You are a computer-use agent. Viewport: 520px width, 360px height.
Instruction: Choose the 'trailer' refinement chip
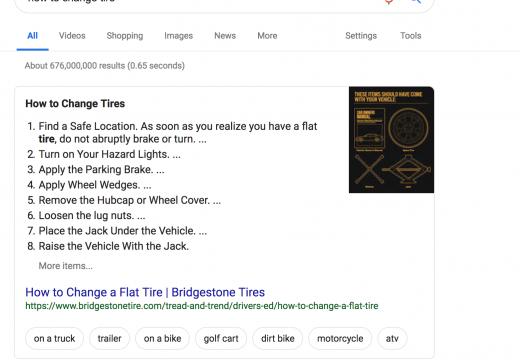click(109, 338)
